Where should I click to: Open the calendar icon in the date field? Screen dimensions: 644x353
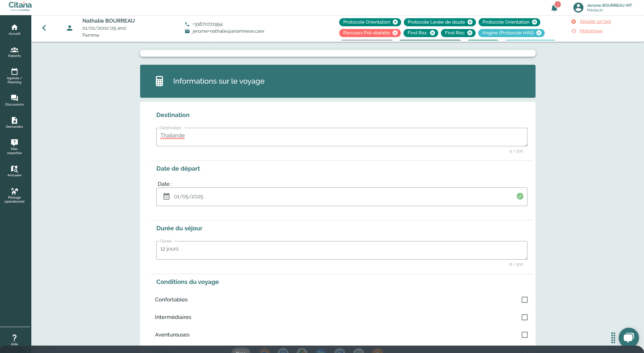pos(166,197)
